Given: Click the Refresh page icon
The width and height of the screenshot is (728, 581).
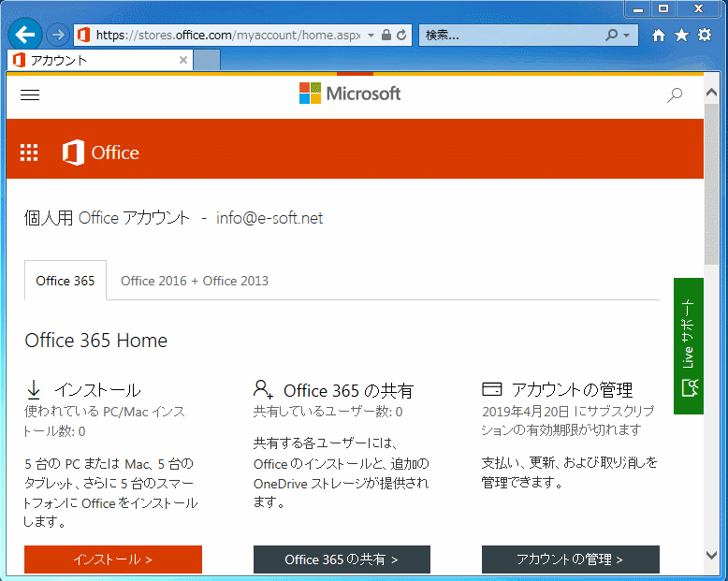Looking at the screenshot, I should pyautogui.click(x=401, y=35).
